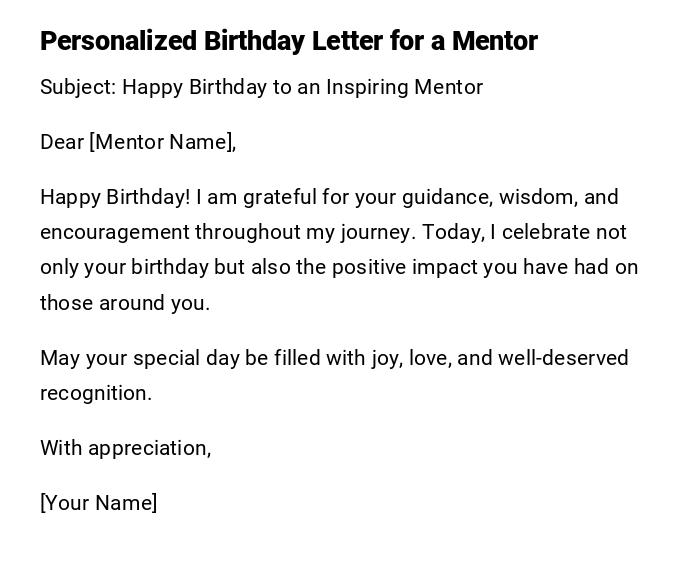700x566 pixels.
Task: Click the title 'Personalized Birthday Letter for a Mentor'
Action: pos(288,41)
